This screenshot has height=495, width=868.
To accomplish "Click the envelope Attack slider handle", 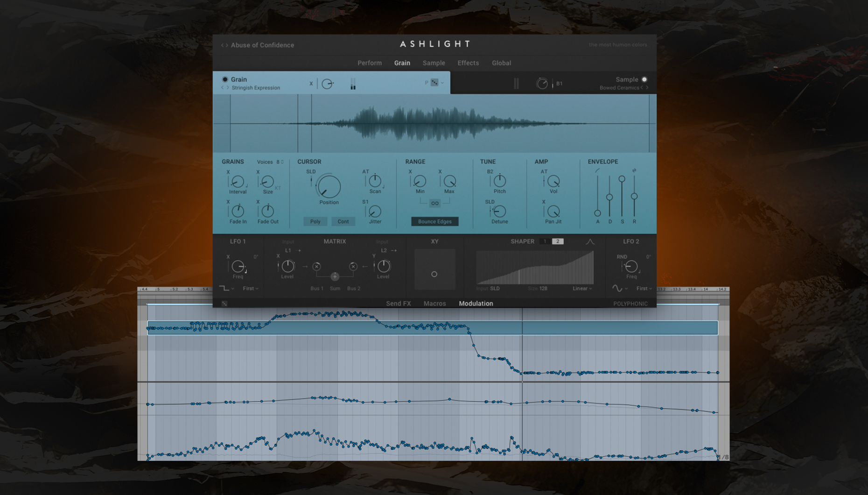I will 597,213.
